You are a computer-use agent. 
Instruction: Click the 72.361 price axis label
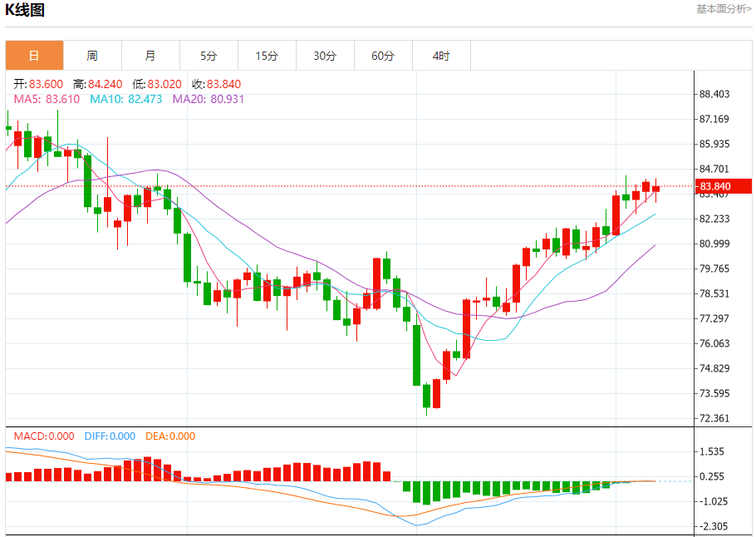coord(714,418)
